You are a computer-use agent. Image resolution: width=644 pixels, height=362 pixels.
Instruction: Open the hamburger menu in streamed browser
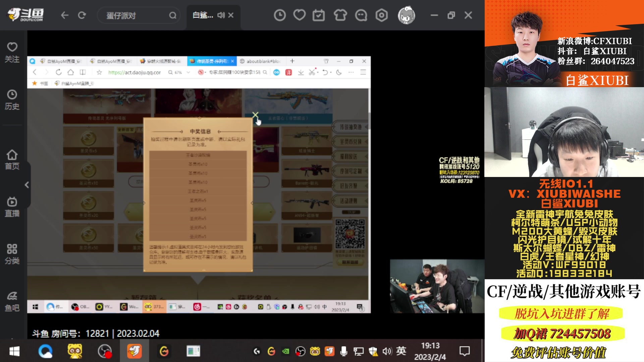point(363,72)
